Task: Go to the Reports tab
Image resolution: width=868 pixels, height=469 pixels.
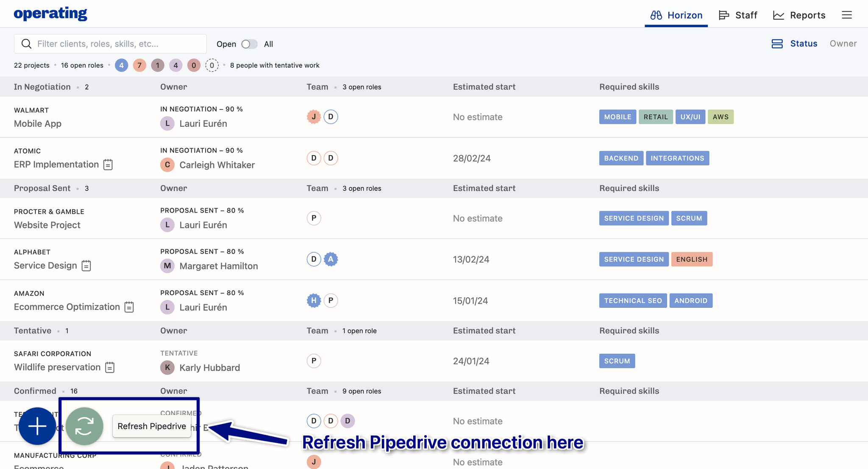Action: (x=799, y=15)
